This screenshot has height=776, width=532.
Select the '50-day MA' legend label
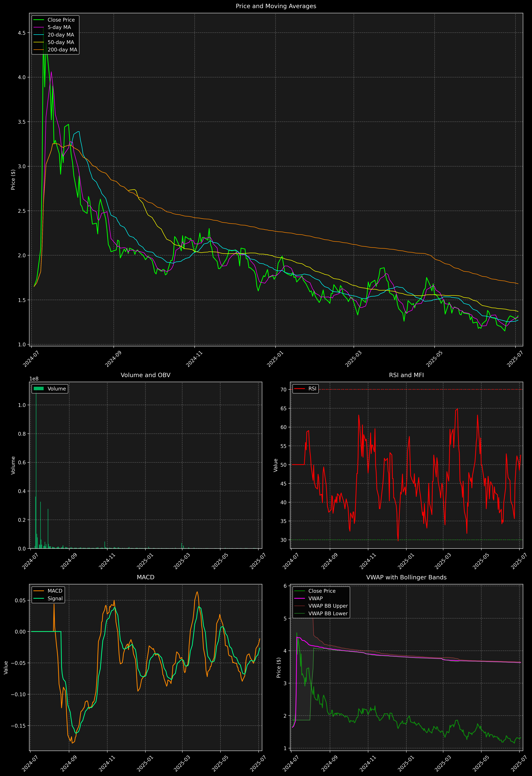point(61,42)
